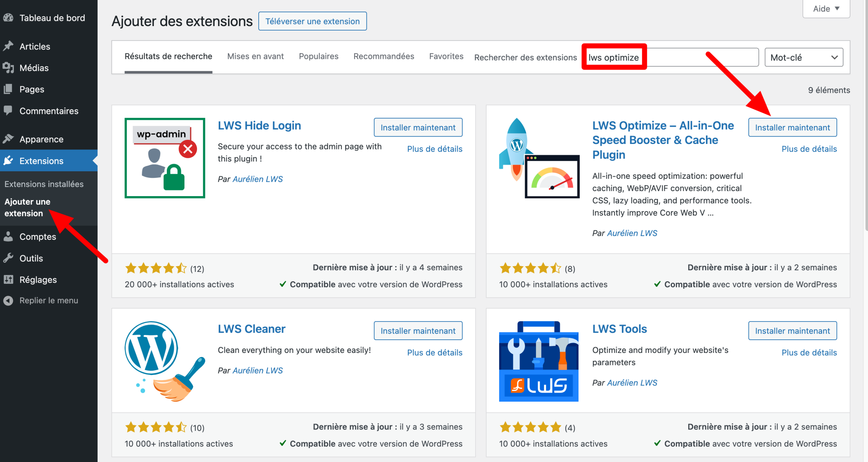Switch to Mises en avant tab
This screenshot has width=868, height=462.
coord(255,57)
